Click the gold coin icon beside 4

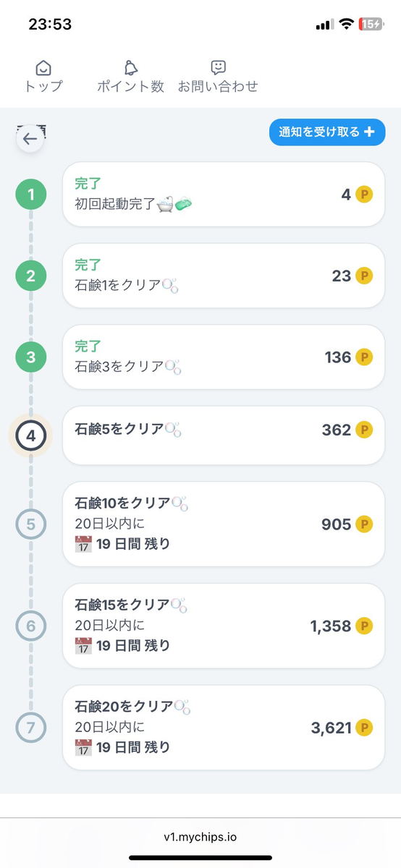(364, 195)
